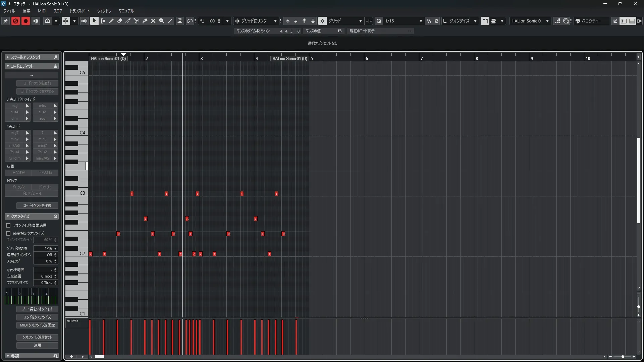The height and width of the screenshot is (362, 644).
Task: Toggle acoustic feedback speaker icon
Action: pyautogui.click(x=84, y=21)
